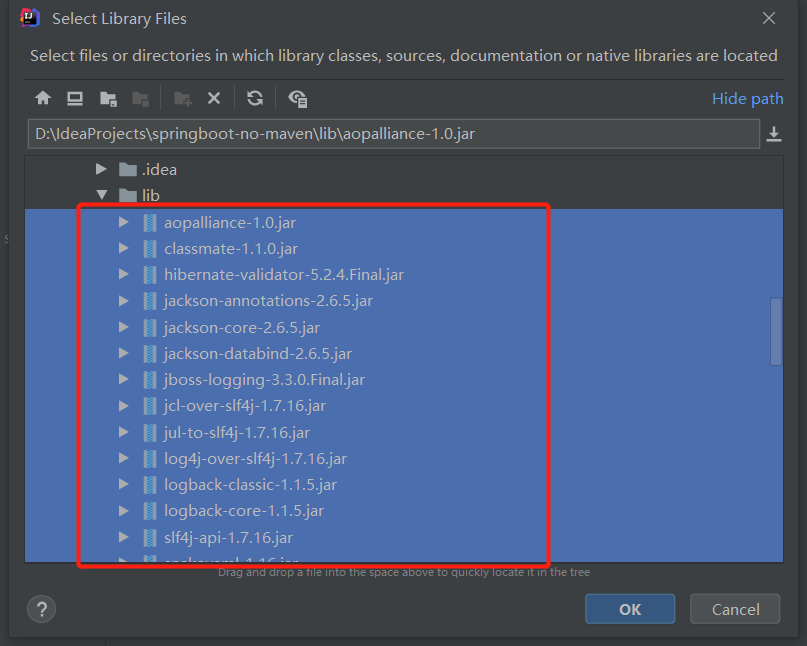This screenshot has height=646, width=807.
Task: Select classmate-1.1.0.jar file name
Action: click(231, 249)
